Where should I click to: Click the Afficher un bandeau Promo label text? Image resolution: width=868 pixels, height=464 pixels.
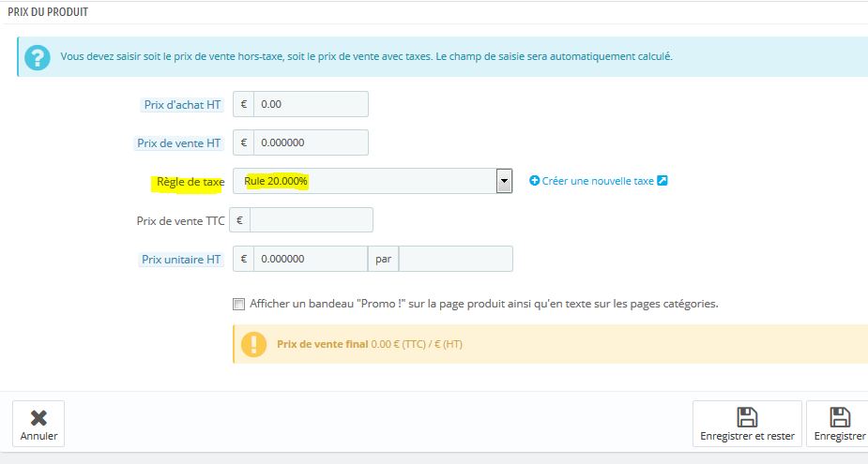[x=484, y=304]
